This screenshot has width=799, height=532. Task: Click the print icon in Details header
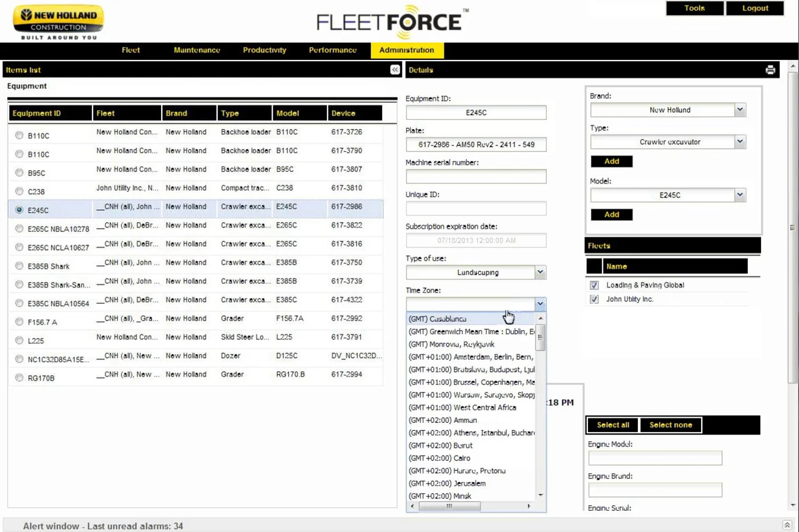(771, 70)
